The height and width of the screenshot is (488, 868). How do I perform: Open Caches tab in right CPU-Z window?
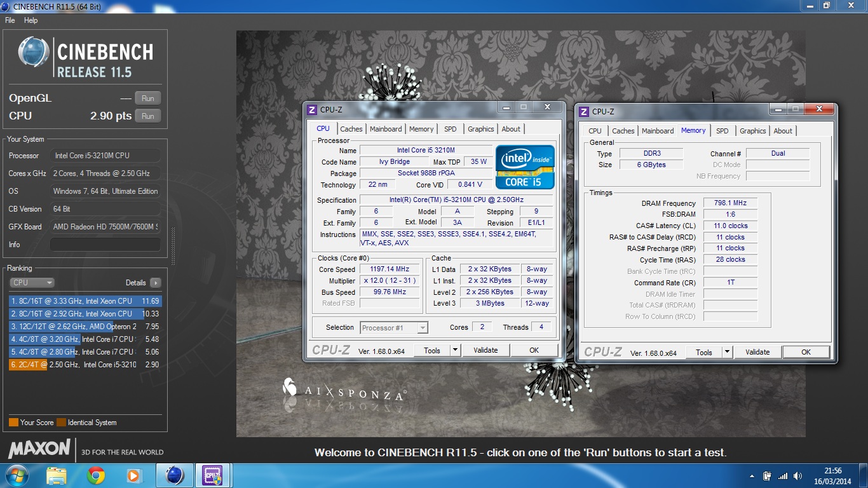(x=623, y=131)
